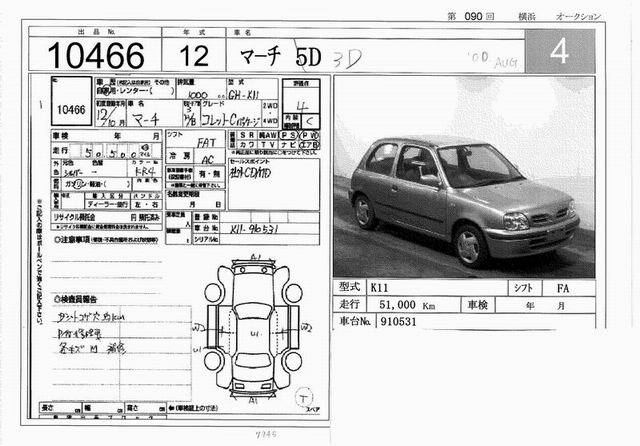This screenshot has height=446, width=640.
Task: Click the AW equipment option
Action: coord(268,135)
